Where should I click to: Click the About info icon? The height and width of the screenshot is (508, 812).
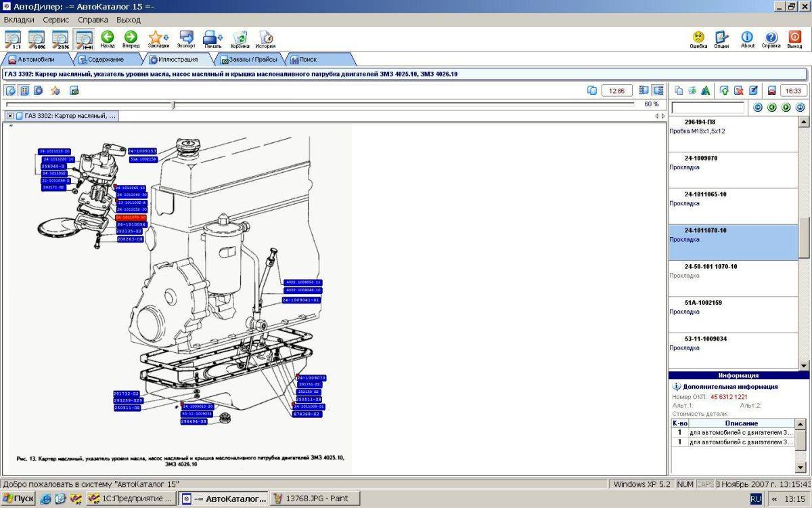747,39
